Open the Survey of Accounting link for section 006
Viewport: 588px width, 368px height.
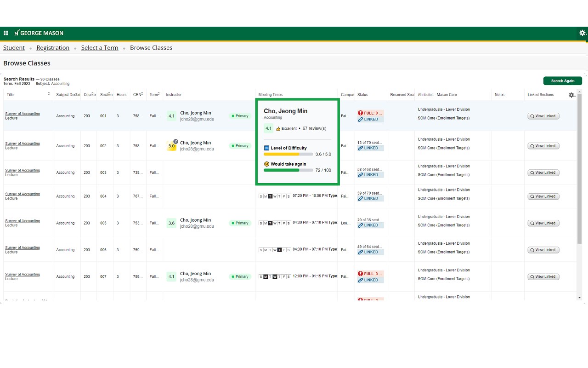23,247
